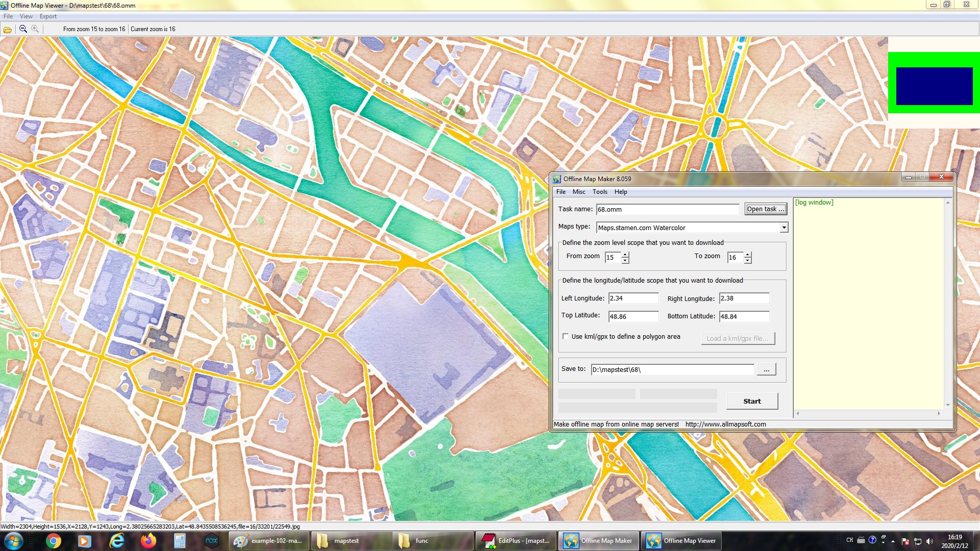Viewport: 980px width, 551px height.
Task: Click the Start button
Action: 752,402
